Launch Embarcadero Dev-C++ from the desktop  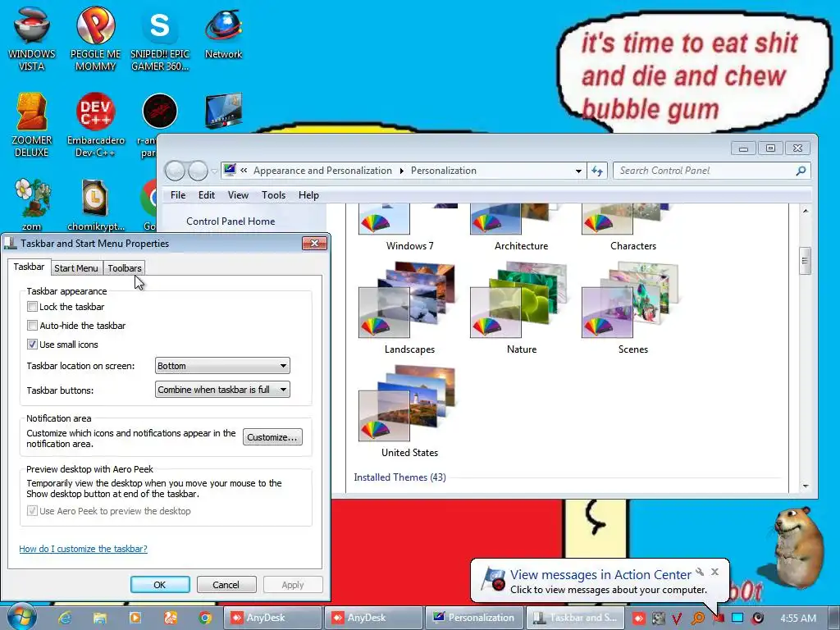(x=95, y=125)
